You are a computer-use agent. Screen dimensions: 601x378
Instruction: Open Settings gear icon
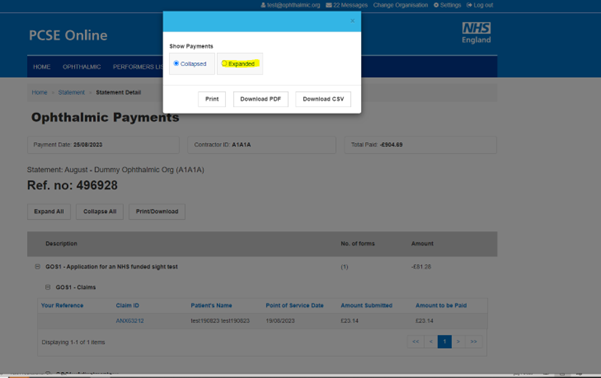436,5
